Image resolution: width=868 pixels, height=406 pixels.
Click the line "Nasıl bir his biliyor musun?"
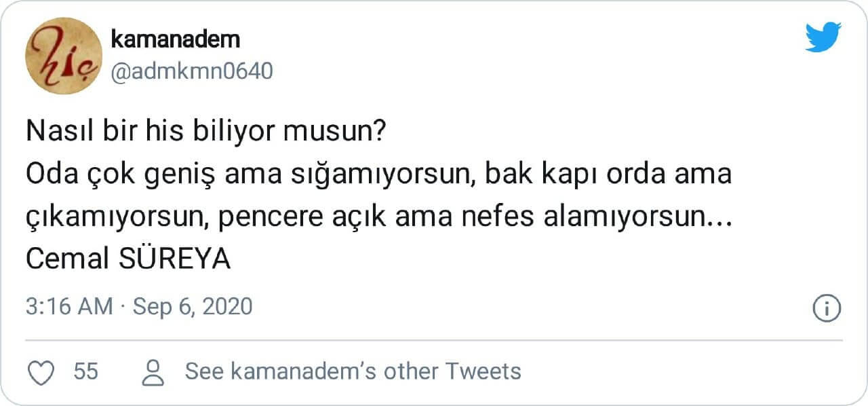point(205,132)
